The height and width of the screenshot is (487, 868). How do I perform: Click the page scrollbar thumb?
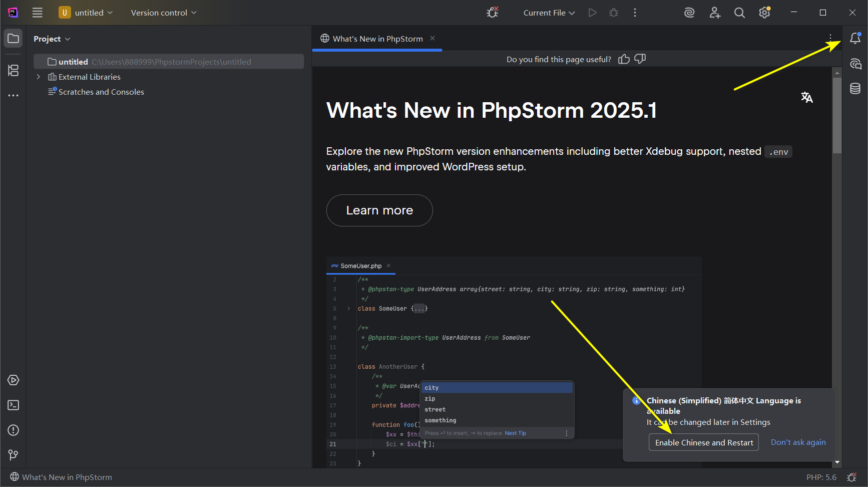[x=837, y=115]
